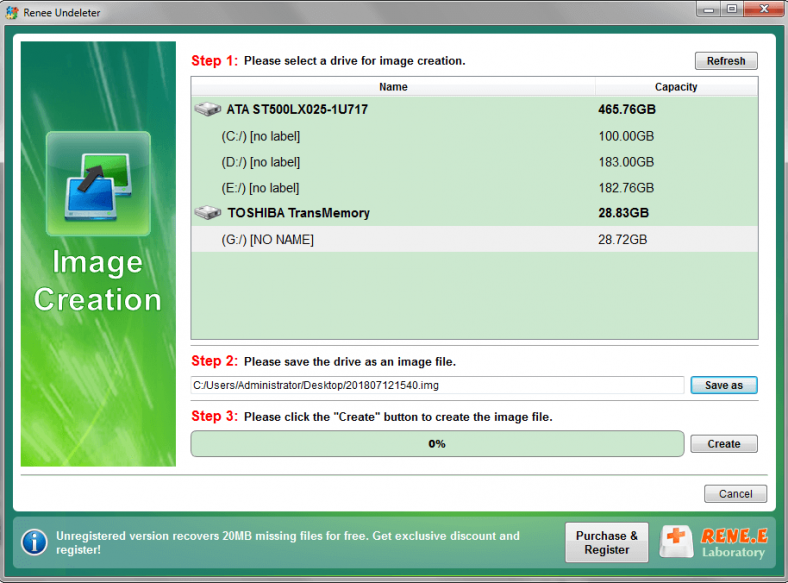Image resolution: width=788 pixels, height=583 pixels.
Task: Click the ATA ST500LX025 hard drive icon
Action: pos(208,109)
